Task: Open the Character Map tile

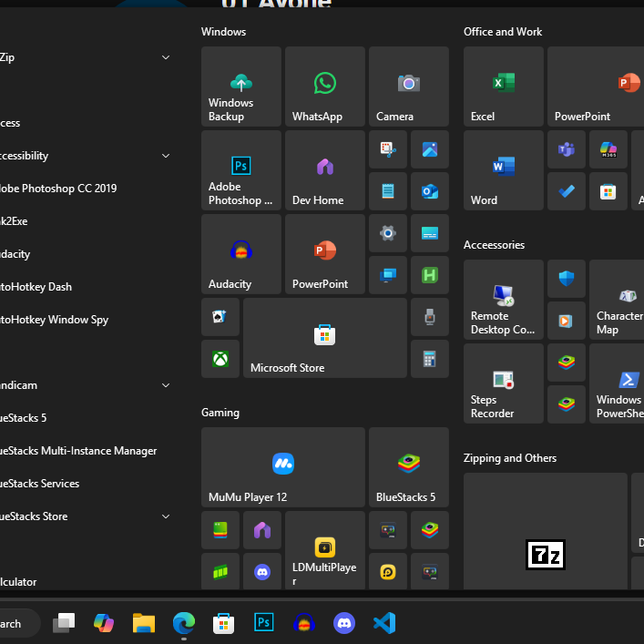Action: [x=617, y=300]
